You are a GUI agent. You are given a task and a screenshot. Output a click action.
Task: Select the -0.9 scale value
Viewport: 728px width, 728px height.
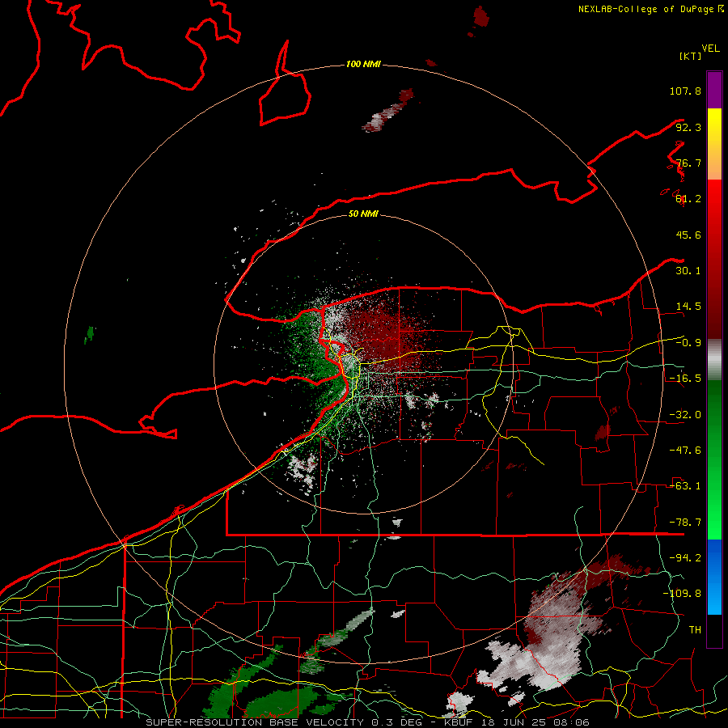click(x=688, y=343)
